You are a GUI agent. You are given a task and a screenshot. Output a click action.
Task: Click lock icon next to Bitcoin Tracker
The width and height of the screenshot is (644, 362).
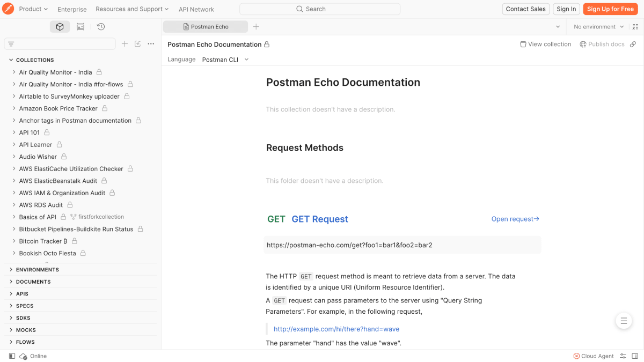75,241
